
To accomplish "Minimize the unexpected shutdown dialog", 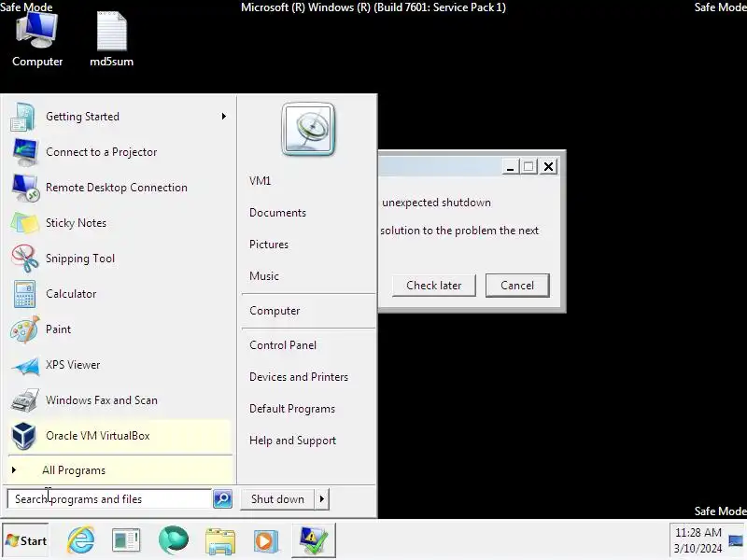I will (x=510, y=167).
